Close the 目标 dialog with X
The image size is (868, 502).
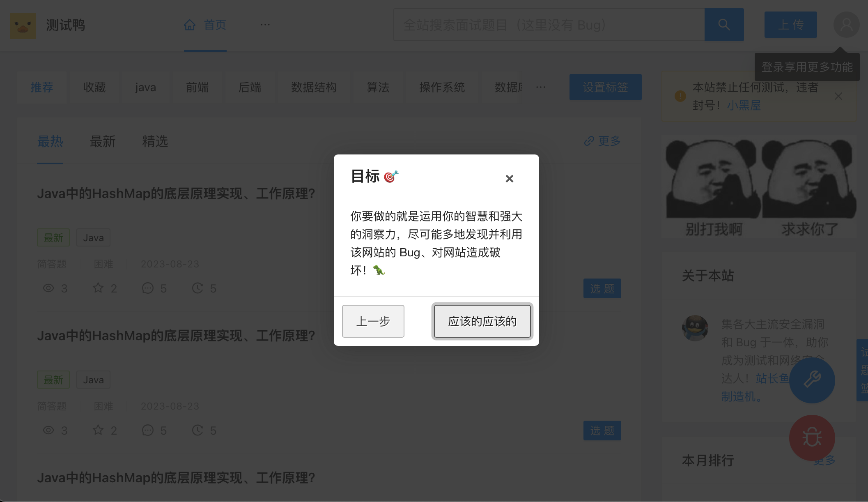(509, 179)
